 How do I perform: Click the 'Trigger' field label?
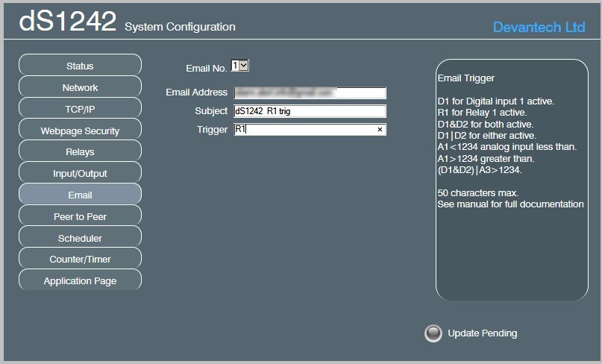(212, 130)
